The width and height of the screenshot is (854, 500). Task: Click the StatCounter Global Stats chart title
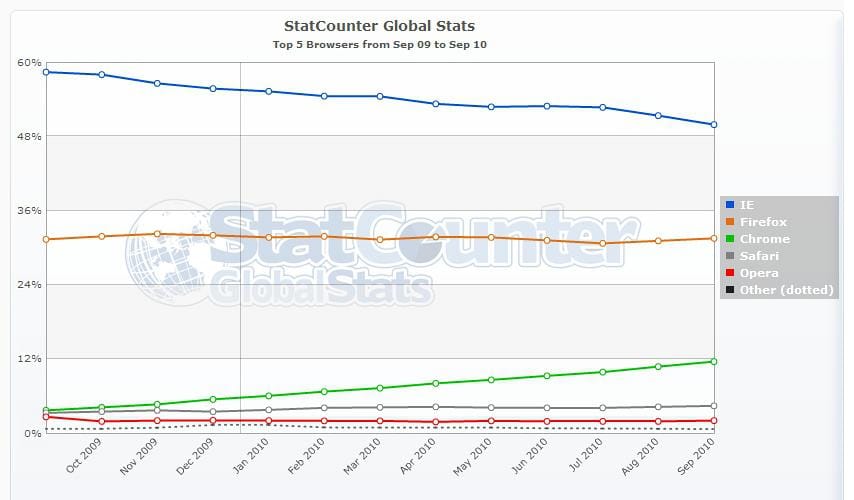[380, 26]
